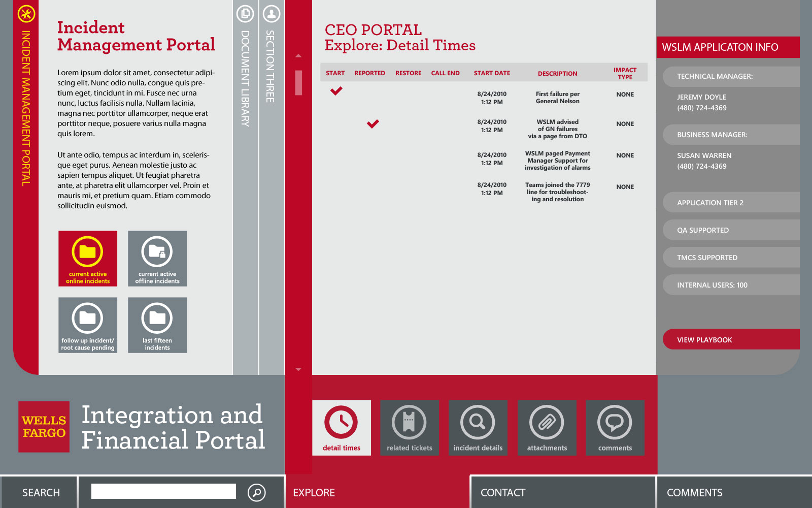Open attachments paperclip icon
This screenshot has width=812, height=508.
547,428
